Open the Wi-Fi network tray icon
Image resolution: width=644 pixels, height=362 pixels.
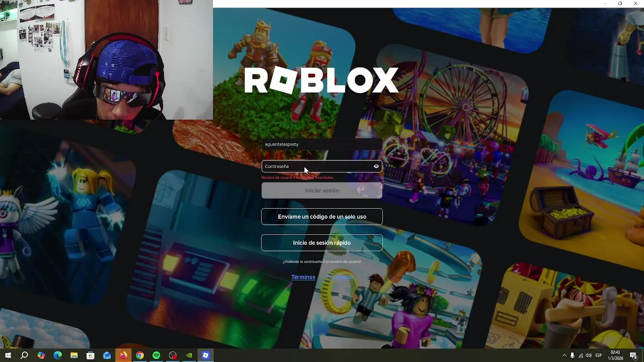tap(581, 355)
